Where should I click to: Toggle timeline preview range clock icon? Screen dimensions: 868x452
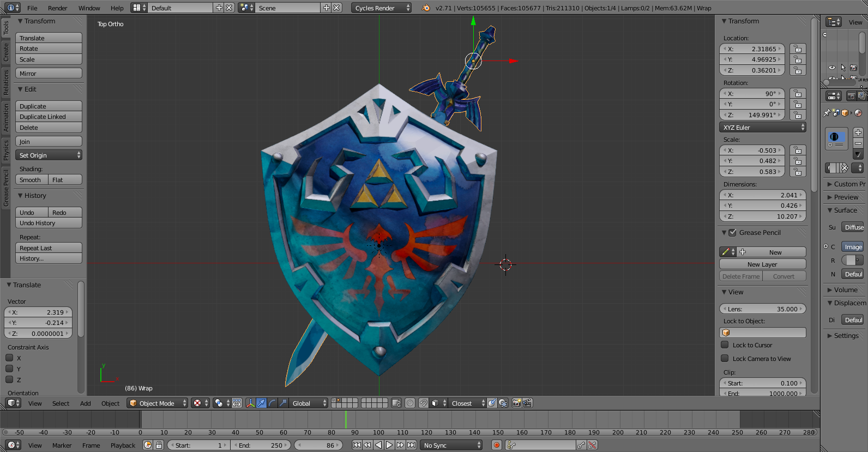[x=148, y=445]
